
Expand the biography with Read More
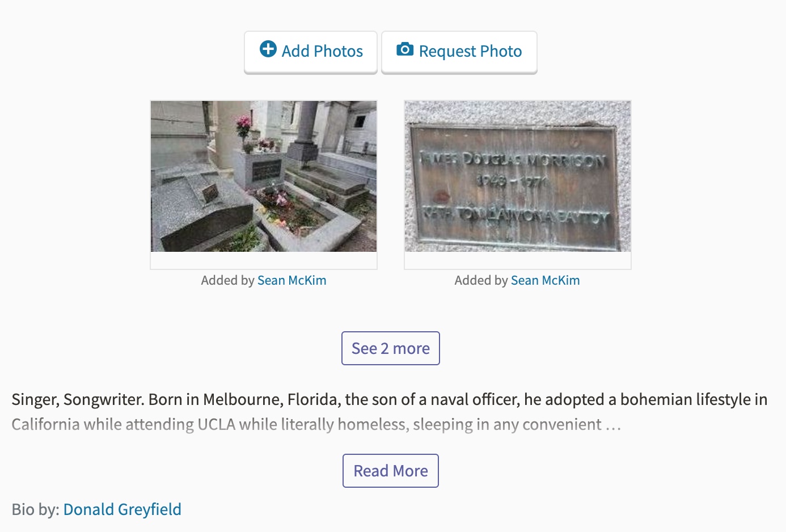click(x=391, y=471)
